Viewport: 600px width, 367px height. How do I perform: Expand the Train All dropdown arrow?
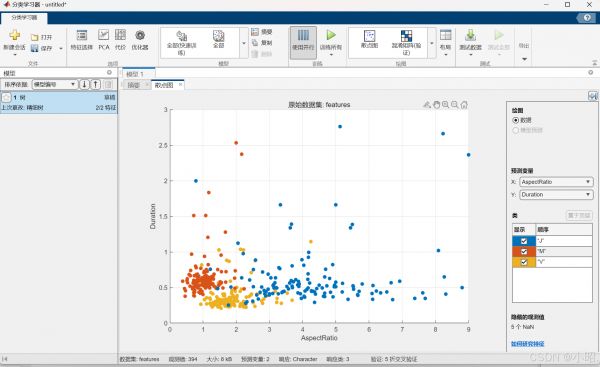[331, 55]
